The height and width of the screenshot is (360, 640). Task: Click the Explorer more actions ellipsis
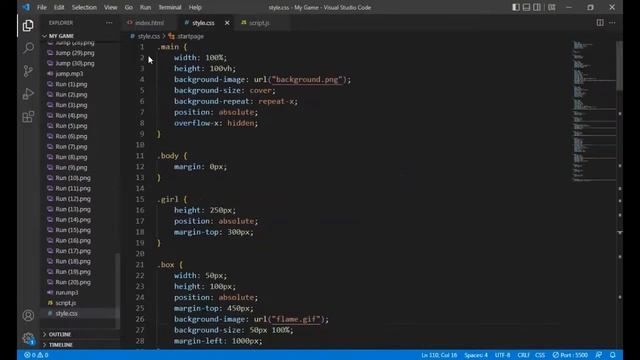[109, 23]
